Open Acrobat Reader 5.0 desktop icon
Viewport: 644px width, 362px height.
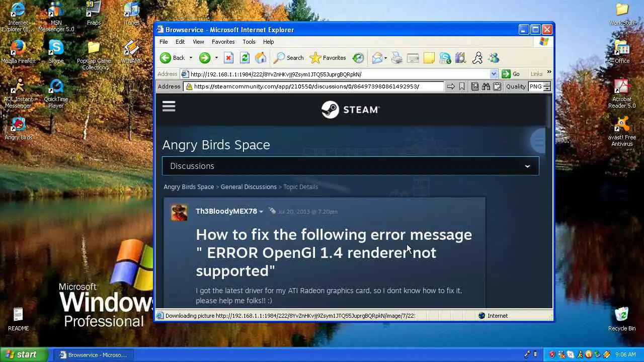coord(622,94)
